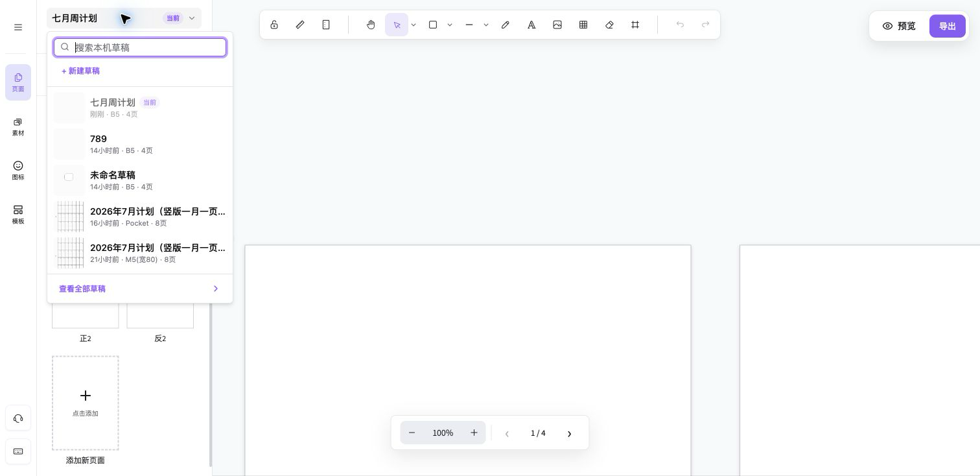Click the 100% zoom level value
Screen dimensions: 980x476
pyautogui.click(x=443, y=433)
